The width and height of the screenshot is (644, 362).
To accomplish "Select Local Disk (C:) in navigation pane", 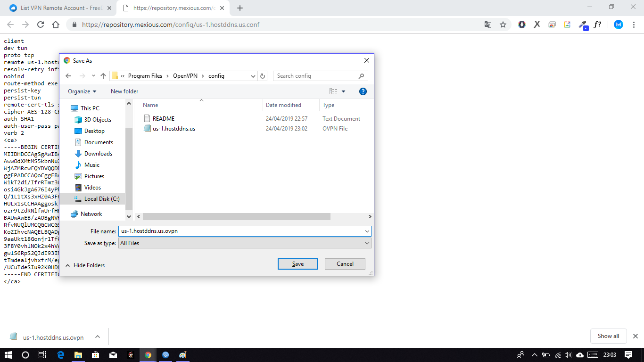I will pos(102,199).
